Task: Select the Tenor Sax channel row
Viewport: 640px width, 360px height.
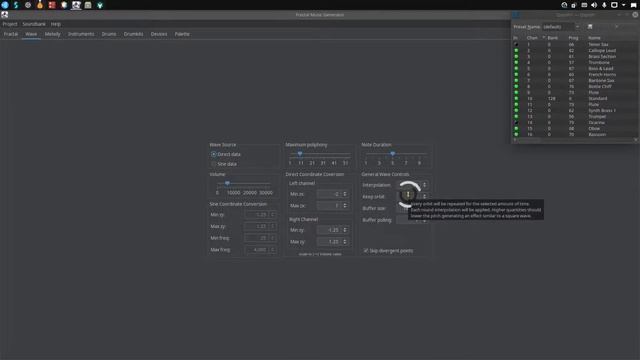Action: [575, 44]
